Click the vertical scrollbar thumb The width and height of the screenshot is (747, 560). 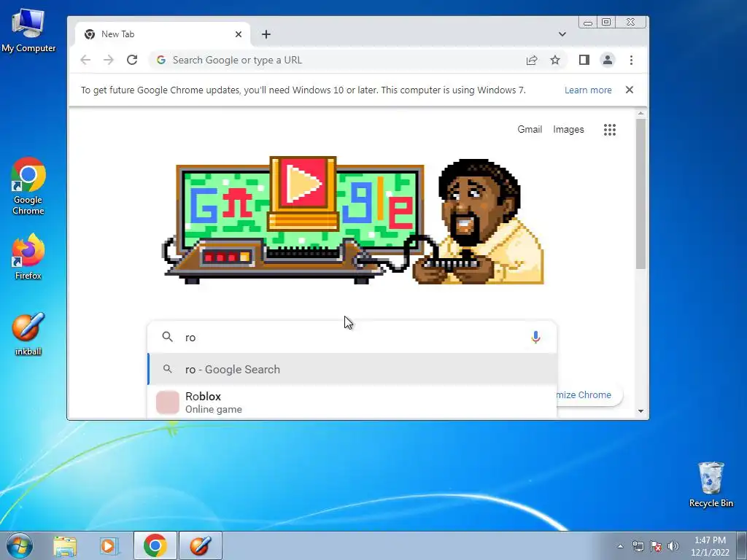pyautogui.click(x=640, y=194)
